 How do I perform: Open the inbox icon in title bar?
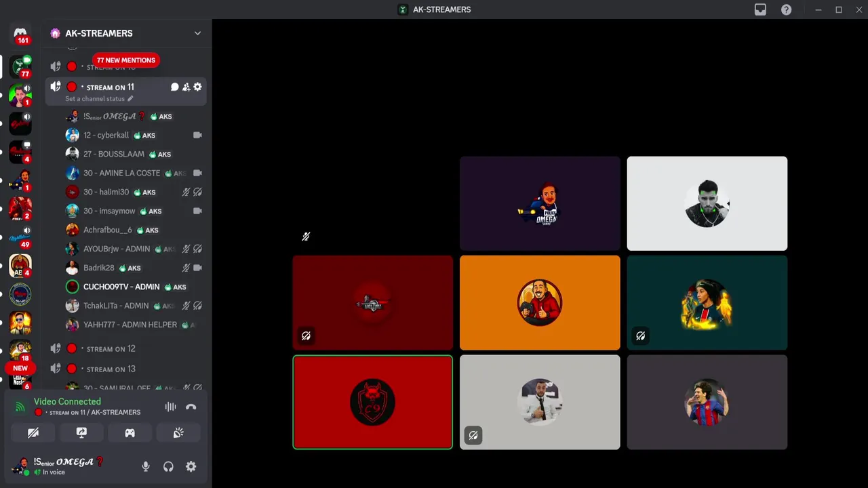[760, 9]
